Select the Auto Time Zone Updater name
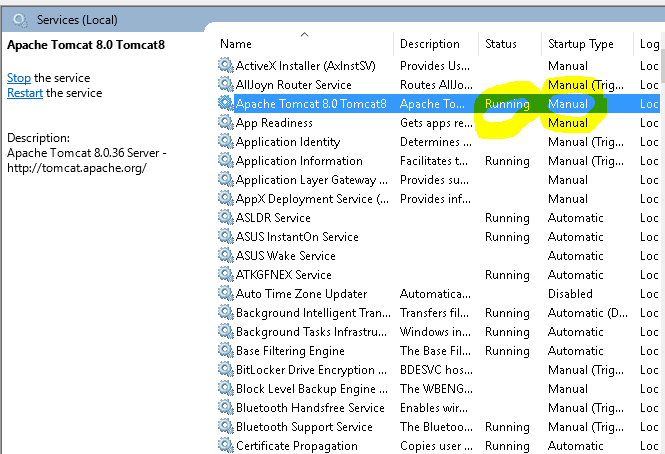This screenshot has width=665, height=454. 301,294
